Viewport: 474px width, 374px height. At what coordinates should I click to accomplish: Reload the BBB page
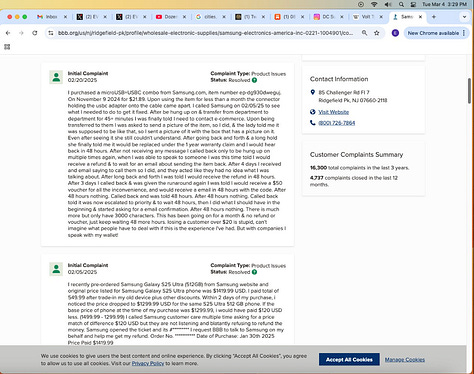35,33
